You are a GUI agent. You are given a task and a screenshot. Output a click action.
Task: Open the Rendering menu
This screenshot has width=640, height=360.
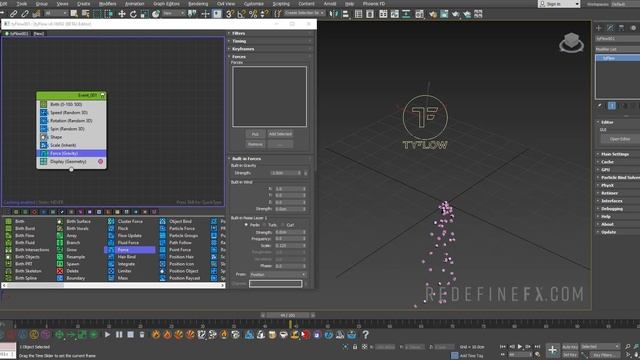[198, 4]
